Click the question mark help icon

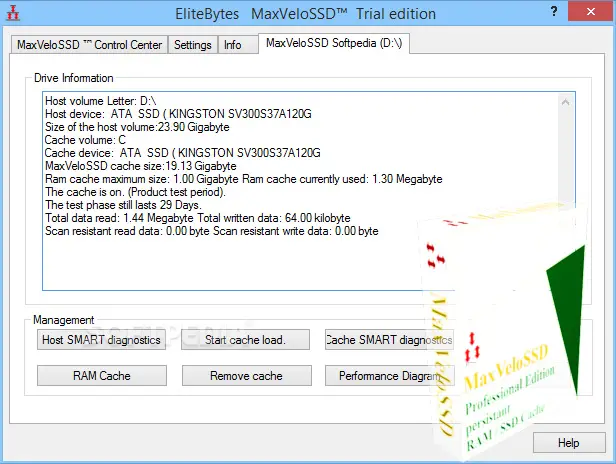pos(554,11)
